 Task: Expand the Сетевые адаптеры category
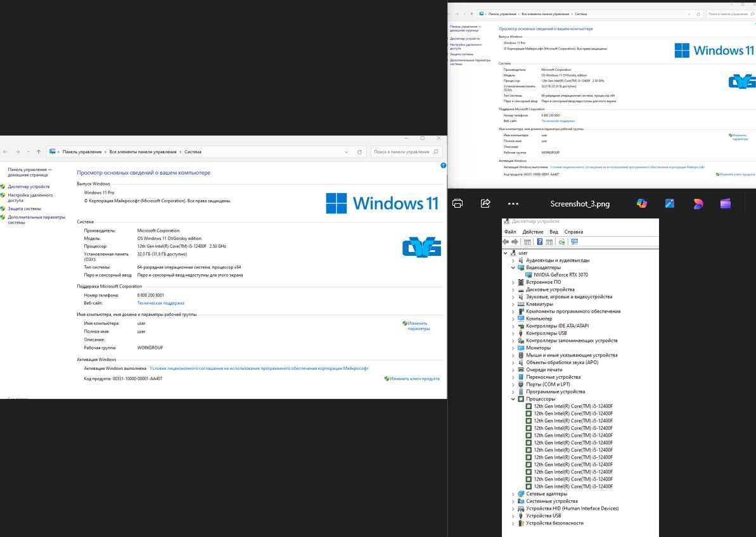tap(513, 494)
